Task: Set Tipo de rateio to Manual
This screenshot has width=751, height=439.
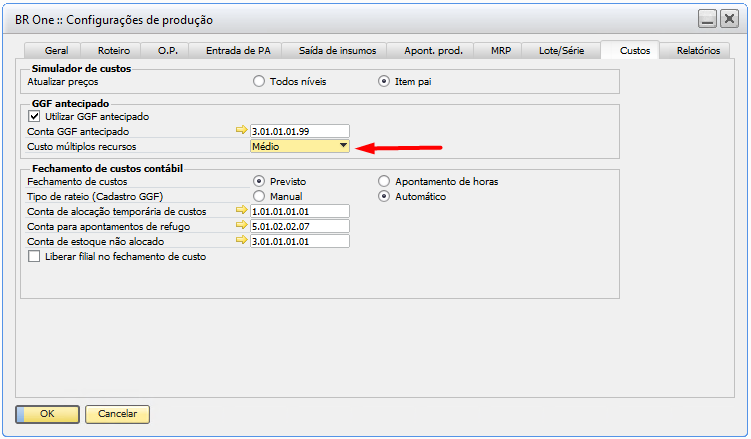Action: click(259, 196)
